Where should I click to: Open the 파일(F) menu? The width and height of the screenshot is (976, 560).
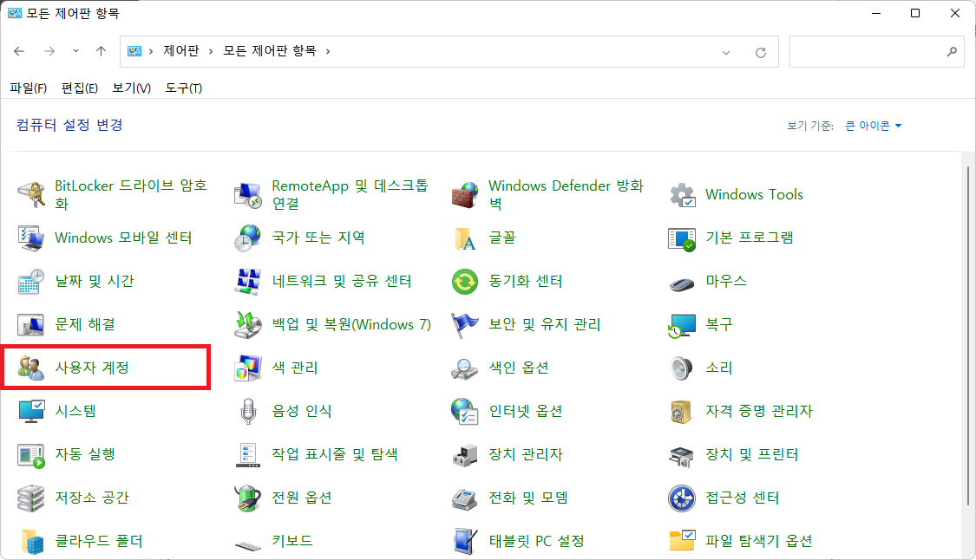pos(28,88)
